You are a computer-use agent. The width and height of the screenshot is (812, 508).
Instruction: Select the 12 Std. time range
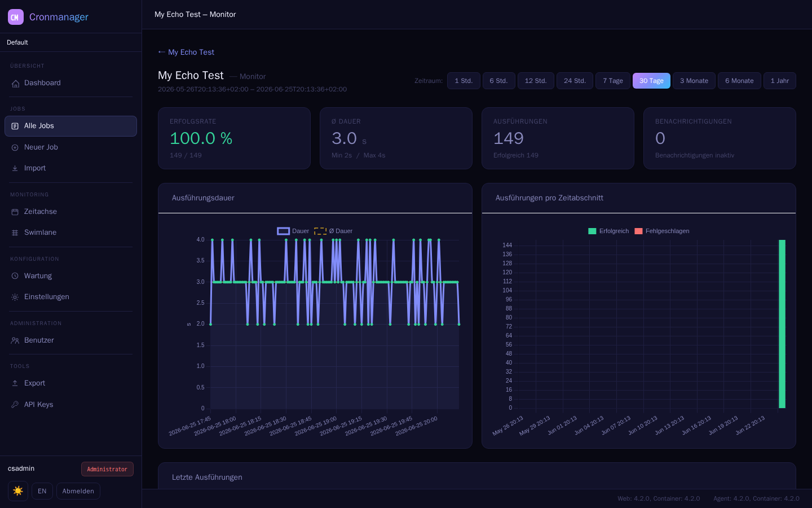536,81
